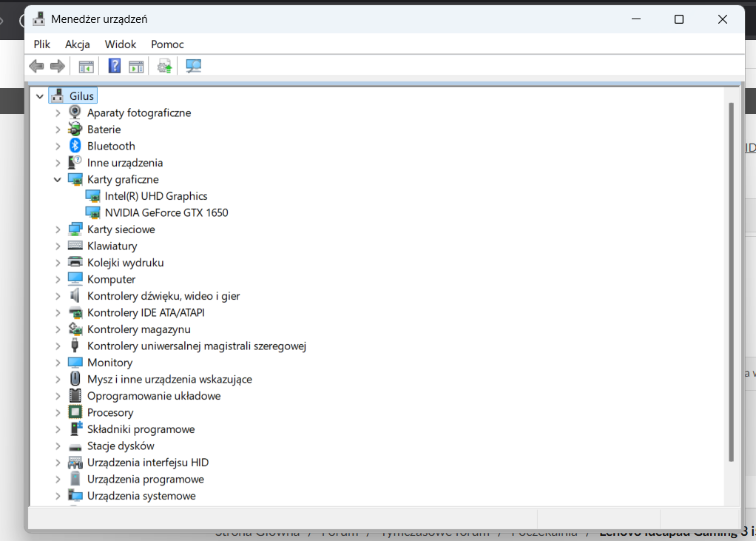
Task: Select Intel(R) UHD Graphics device
Action: (156, 196)
